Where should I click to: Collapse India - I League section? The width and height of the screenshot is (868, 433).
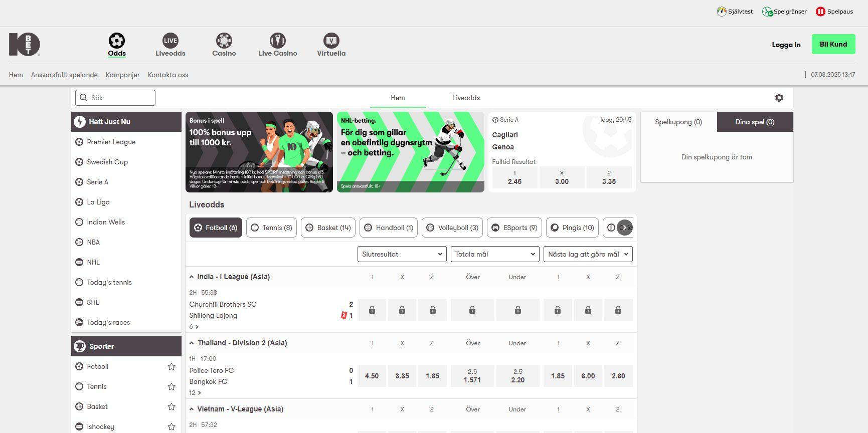(192, 277)
